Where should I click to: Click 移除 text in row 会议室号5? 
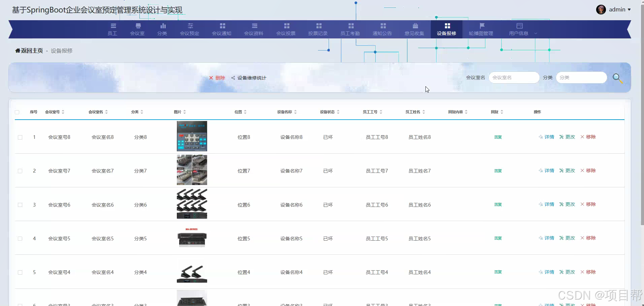pos(591,238)
